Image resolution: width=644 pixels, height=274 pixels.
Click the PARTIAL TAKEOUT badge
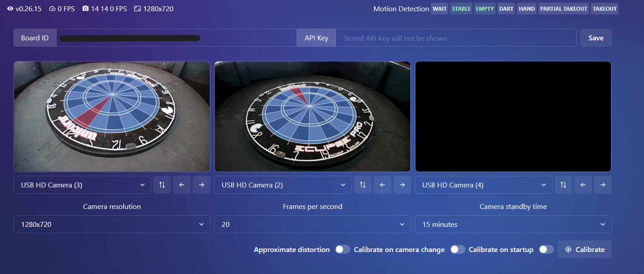click(563, 9)
